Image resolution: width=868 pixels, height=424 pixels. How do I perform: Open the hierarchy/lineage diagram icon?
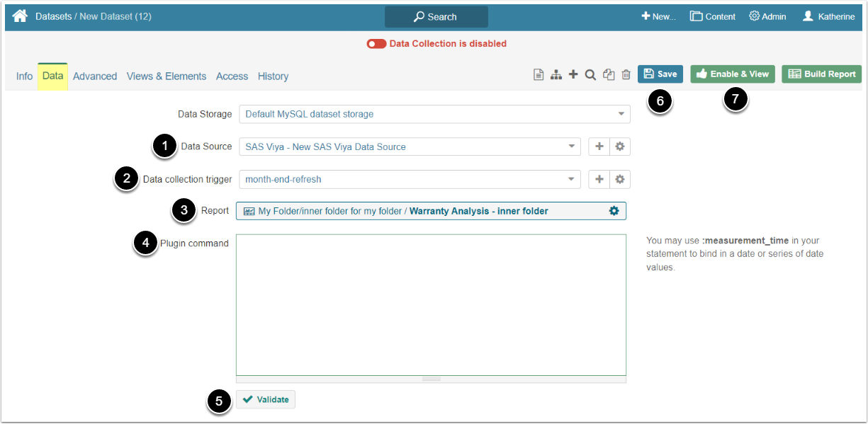pyautogui.click(x=556, y=74)
